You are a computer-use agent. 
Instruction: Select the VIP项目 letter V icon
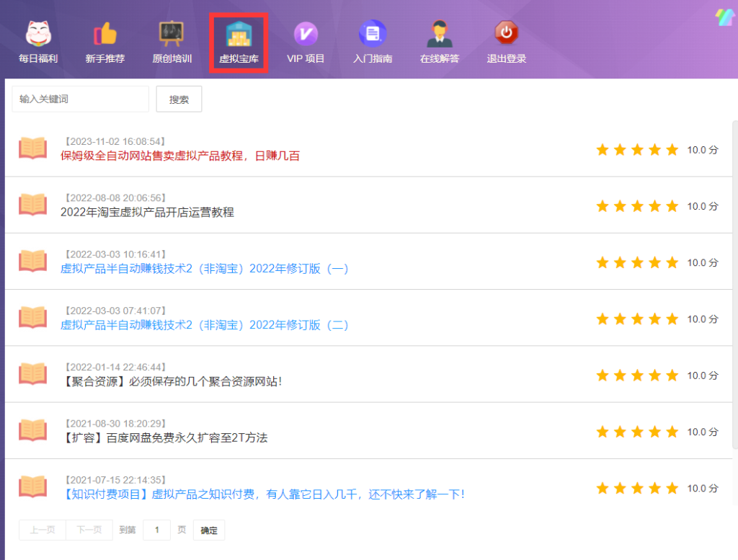(x=305, y=32)
